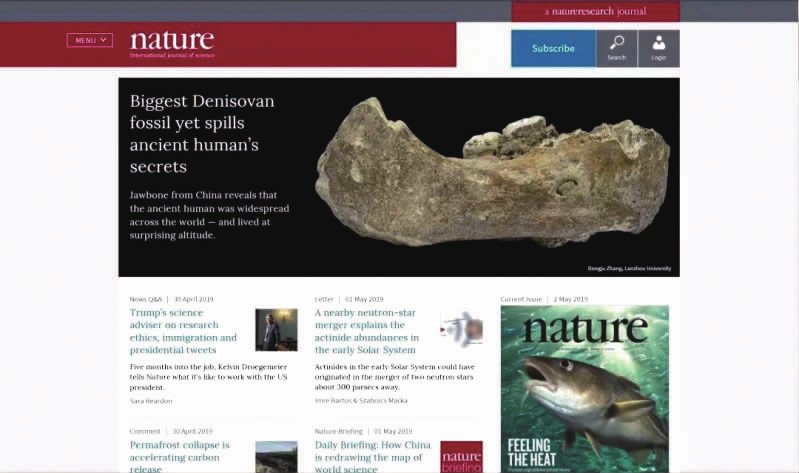This screenshot has height=473, width=799.
Task: Open nearby neutron-star merger article link
Action: click(367, 331)
